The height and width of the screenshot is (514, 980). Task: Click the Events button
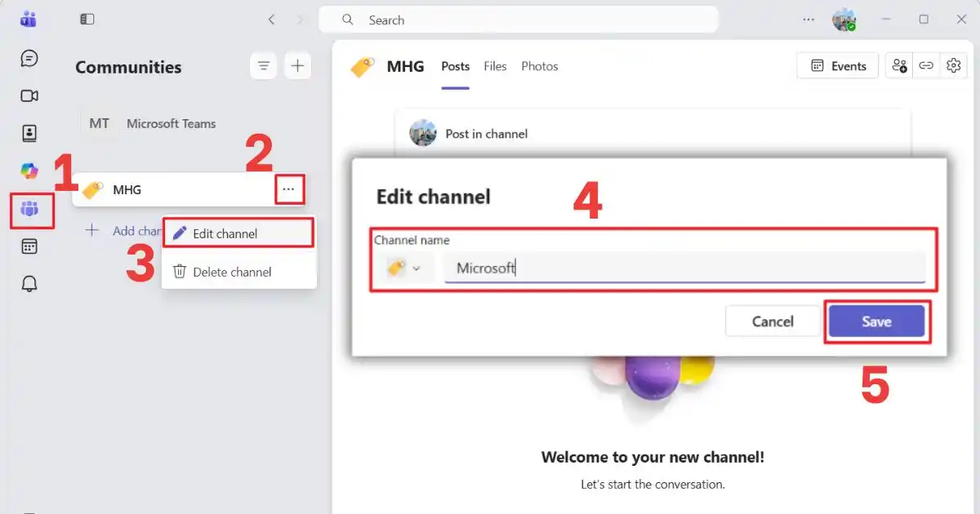[838, 66]
